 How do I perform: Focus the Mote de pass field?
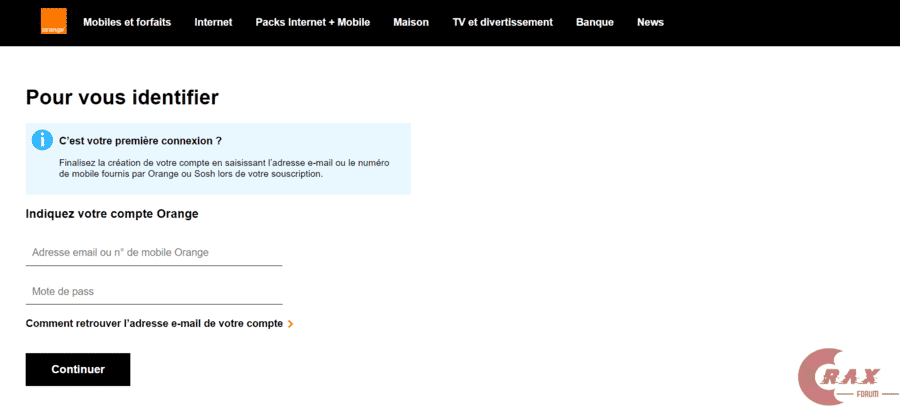pos(154,292)
